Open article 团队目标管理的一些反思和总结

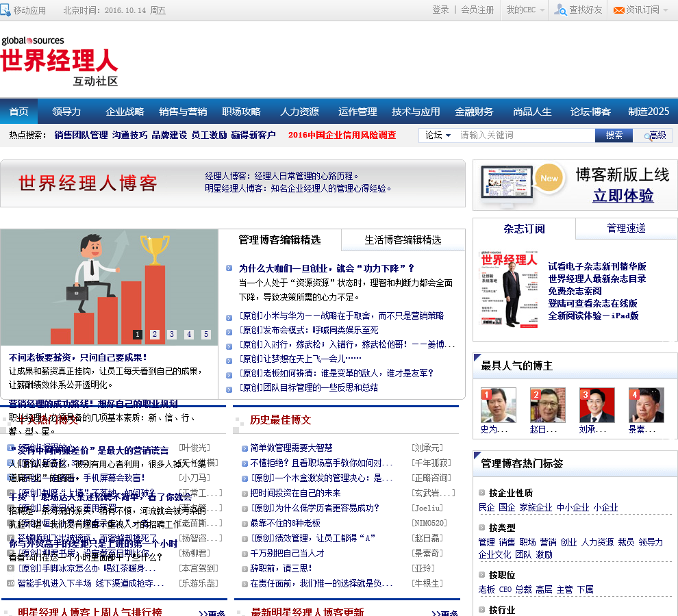pos(309,388)
